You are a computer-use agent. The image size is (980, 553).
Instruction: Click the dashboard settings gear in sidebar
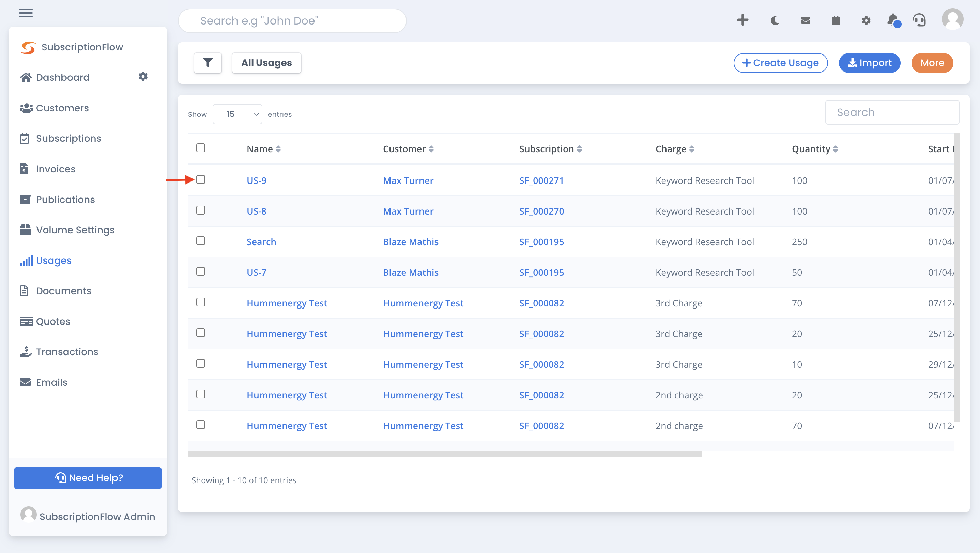click(x=143, y=76)
